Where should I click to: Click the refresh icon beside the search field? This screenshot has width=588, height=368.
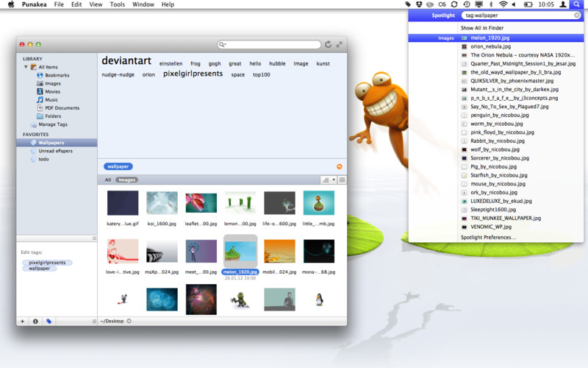pos(328,44)
